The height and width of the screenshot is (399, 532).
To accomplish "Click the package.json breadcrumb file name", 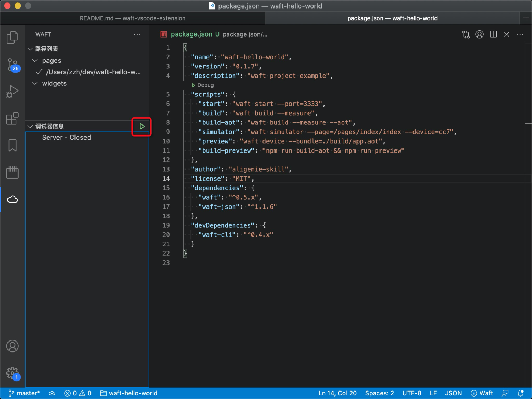I will (192, 34).
